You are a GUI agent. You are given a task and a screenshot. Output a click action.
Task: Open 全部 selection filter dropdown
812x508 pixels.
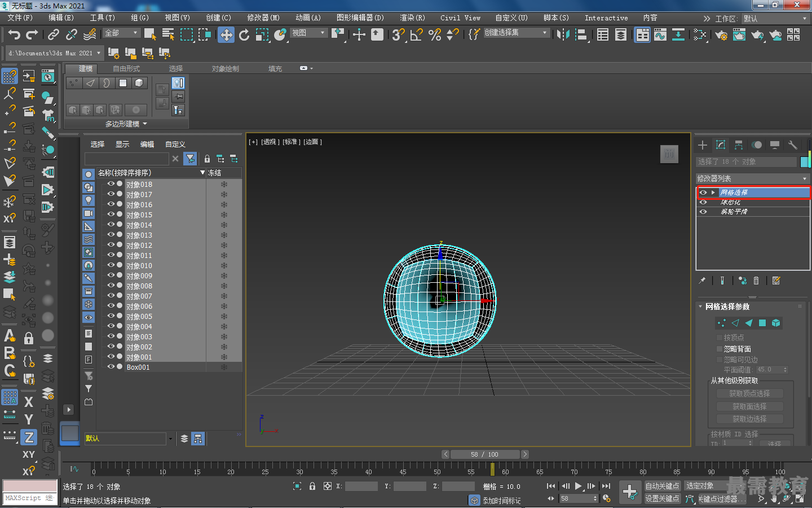tap(122, 33)
